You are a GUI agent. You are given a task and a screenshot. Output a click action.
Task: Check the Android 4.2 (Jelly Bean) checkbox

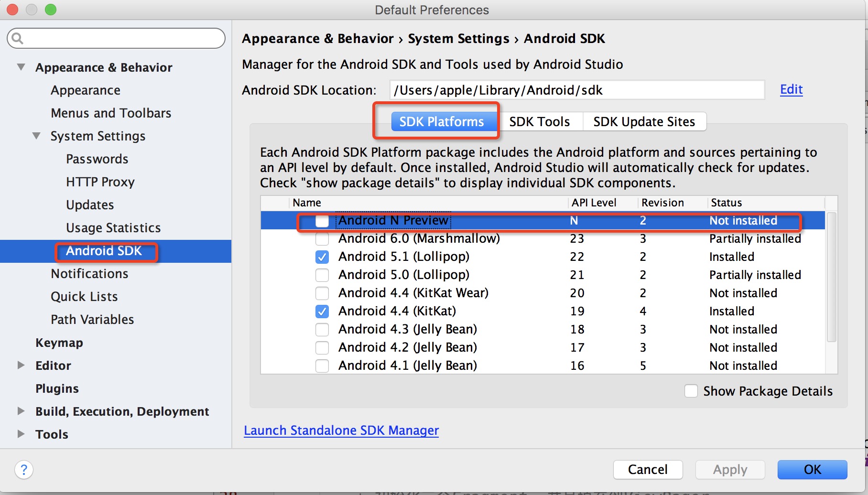(322, 348)
